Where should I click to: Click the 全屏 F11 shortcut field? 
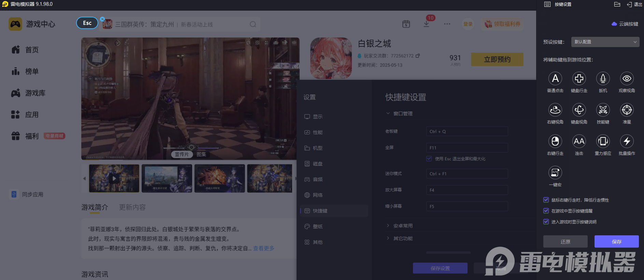tap(467, 148)
